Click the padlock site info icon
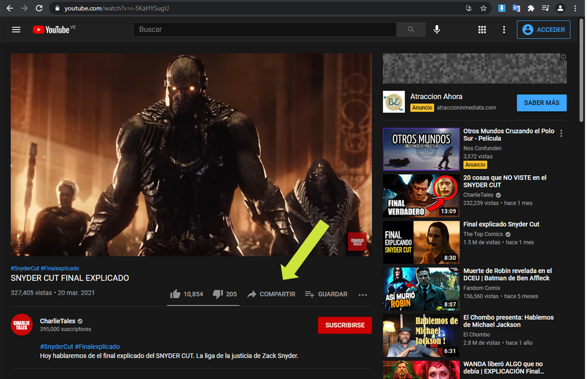The width and height of the screenshot is (588, 379). 57,8
